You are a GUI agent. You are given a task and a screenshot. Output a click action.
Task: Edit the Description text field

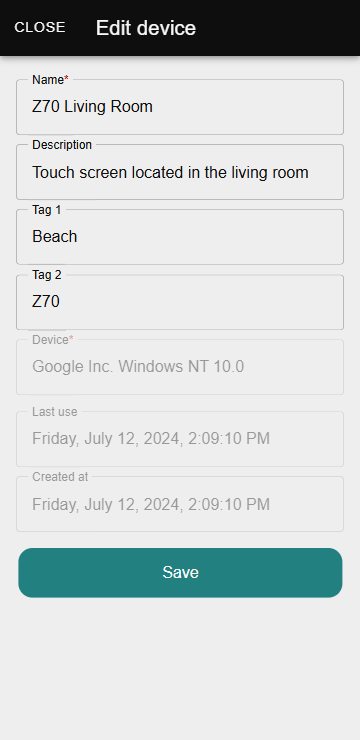180,172
